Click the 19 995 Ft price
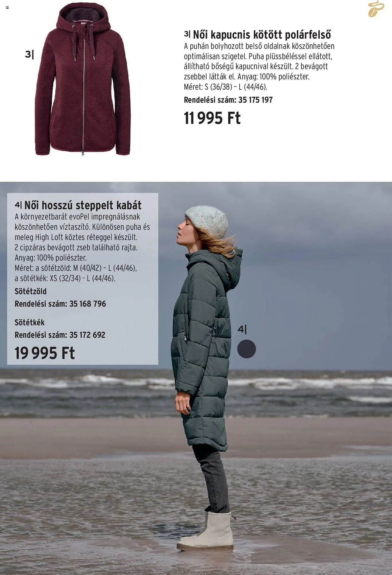 tap(45, 353)
